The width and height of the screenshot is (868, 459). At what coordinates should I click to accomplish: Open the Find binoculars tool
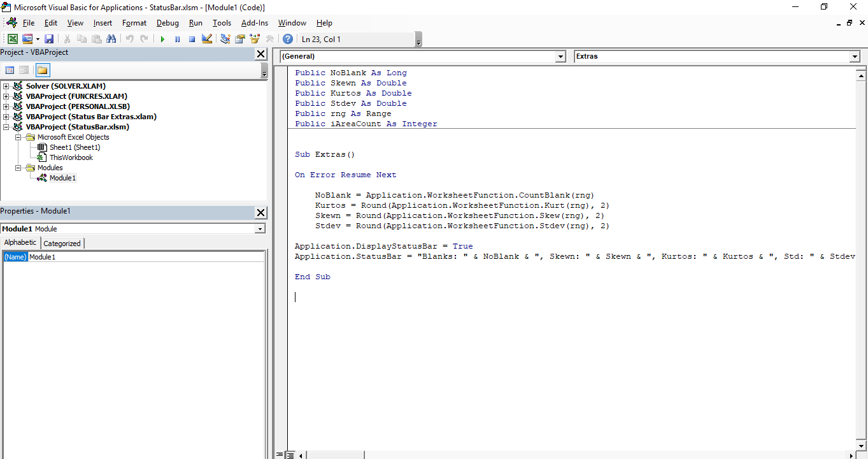click(x=111, y=39)
